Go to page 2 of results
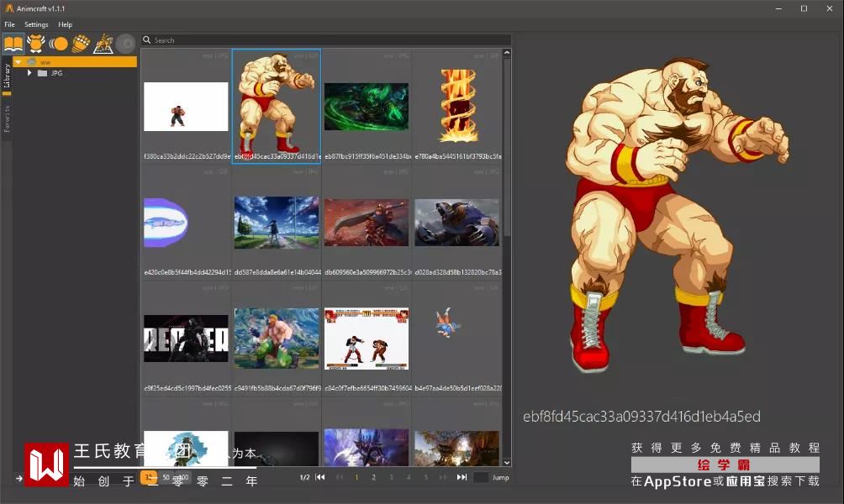This screenshot has width=844, height=504. 373,477
